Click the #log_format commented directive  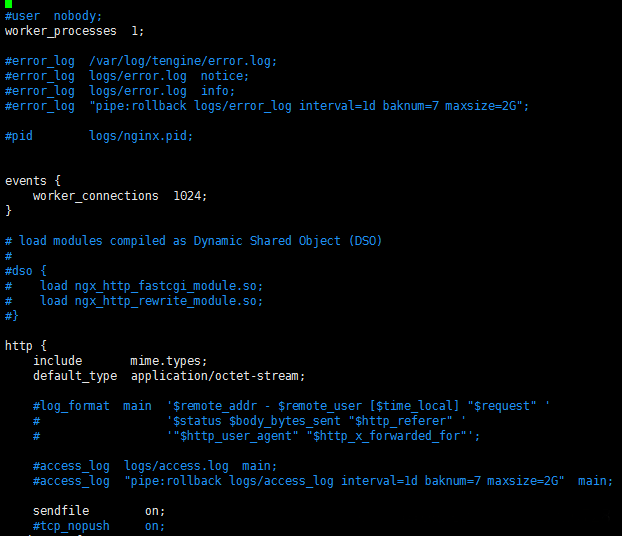pyautogui.click(x=71, y=406)
